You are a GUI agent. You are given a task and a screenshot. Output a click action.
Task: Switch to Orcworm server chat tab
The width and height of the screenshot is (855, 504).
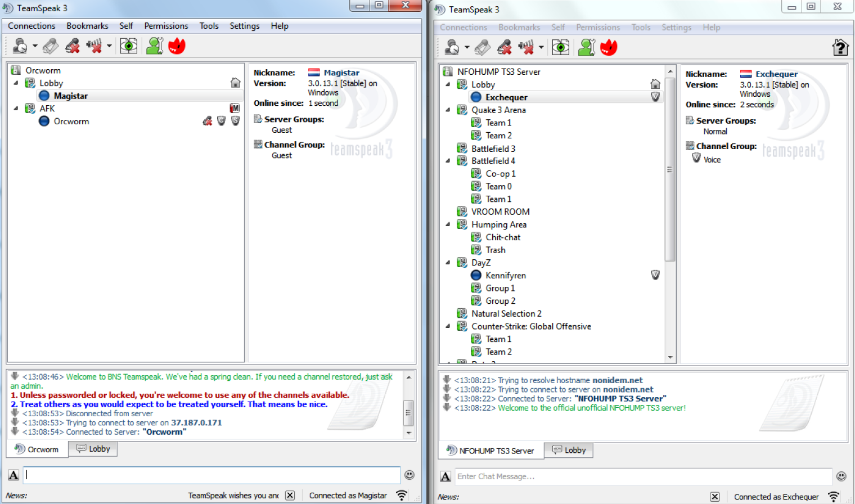[x=37, y=449]
